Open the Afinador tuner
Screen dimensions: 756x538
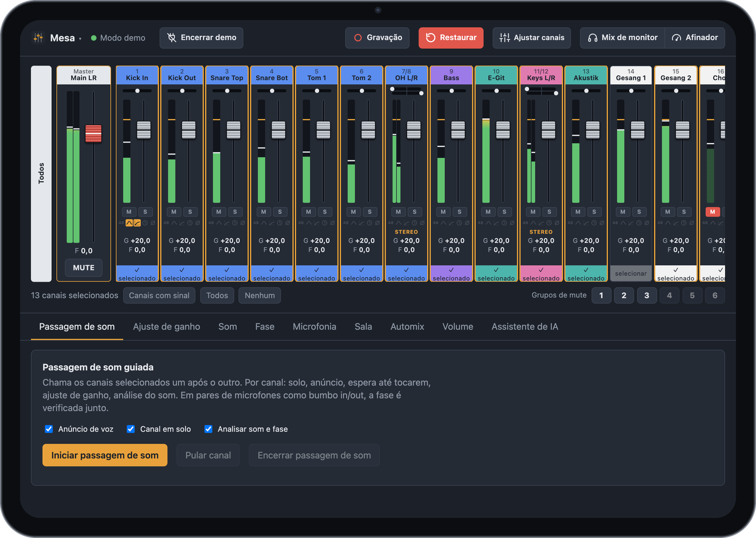point(695,38)
